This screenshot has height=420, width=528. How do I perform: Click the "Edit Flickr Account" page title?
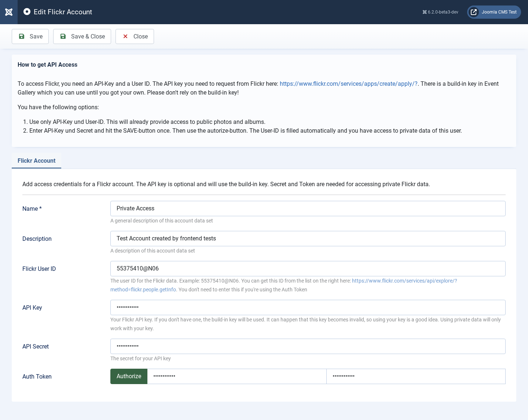[x=63, y=12]
